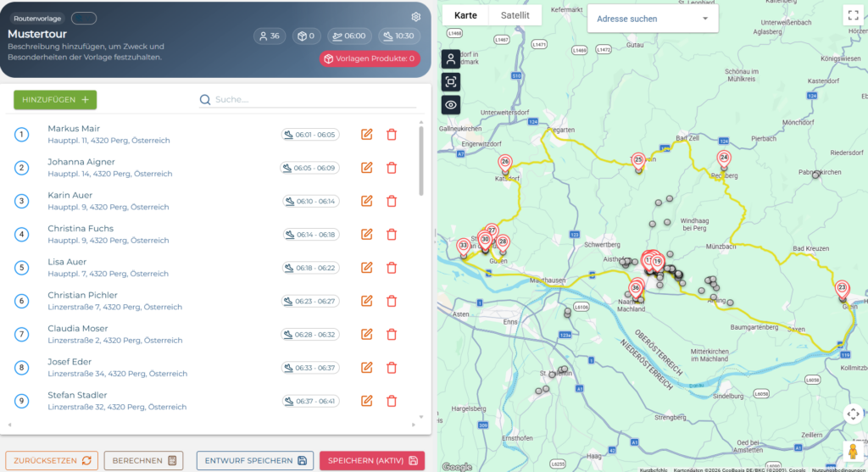This screenshot has height=472, width=868.
Task: Click map marker 24 near Rechberg
Action: click(724, 158)
